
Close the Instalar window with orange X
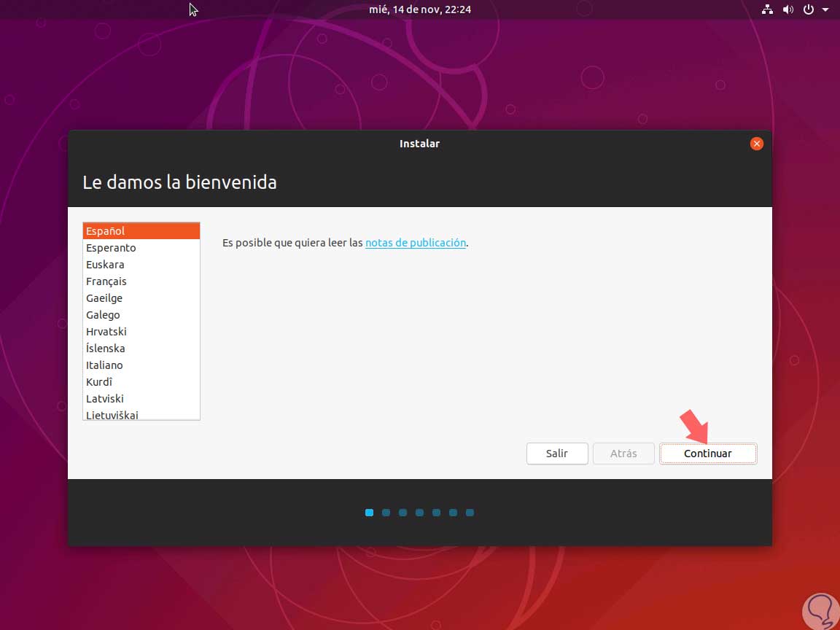click(756, 144)
